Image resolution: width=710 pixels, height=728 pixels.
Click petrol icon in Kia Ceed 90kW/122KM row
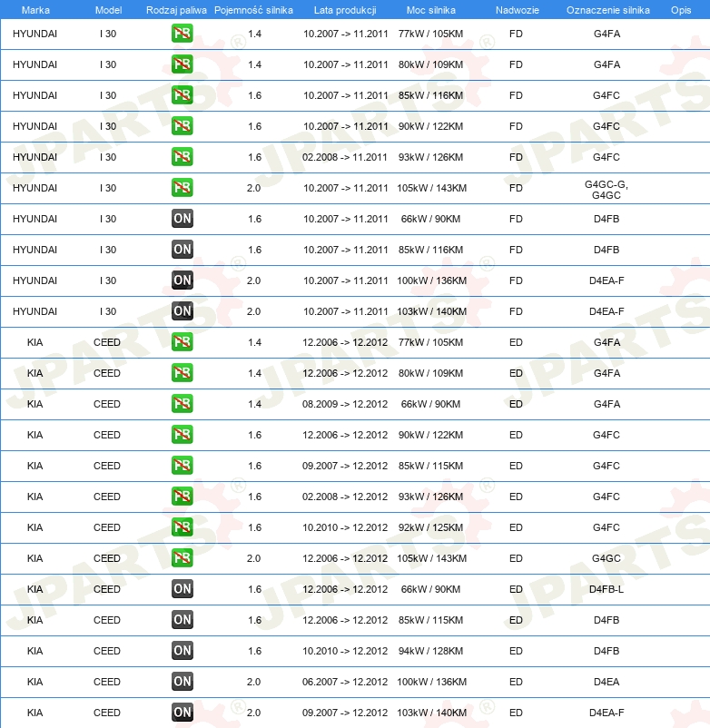pyautogui.click(x=182, y=435)
